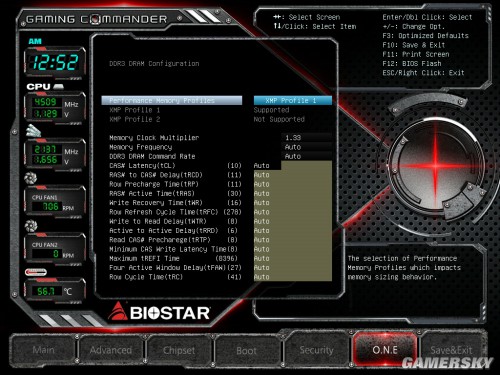The image size is (500, 375).
Task: Click the CPU chip icon
Action: pos(58,87)
